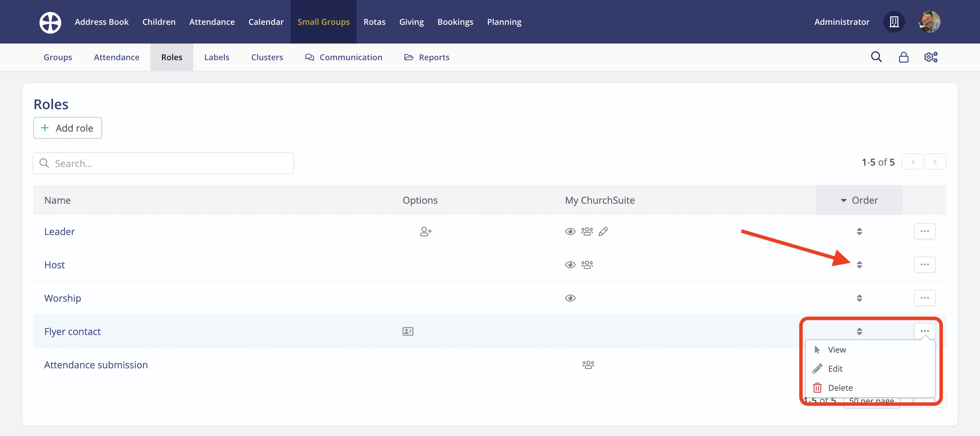Click the pencil icon in the Leader row

pos(603,232)
